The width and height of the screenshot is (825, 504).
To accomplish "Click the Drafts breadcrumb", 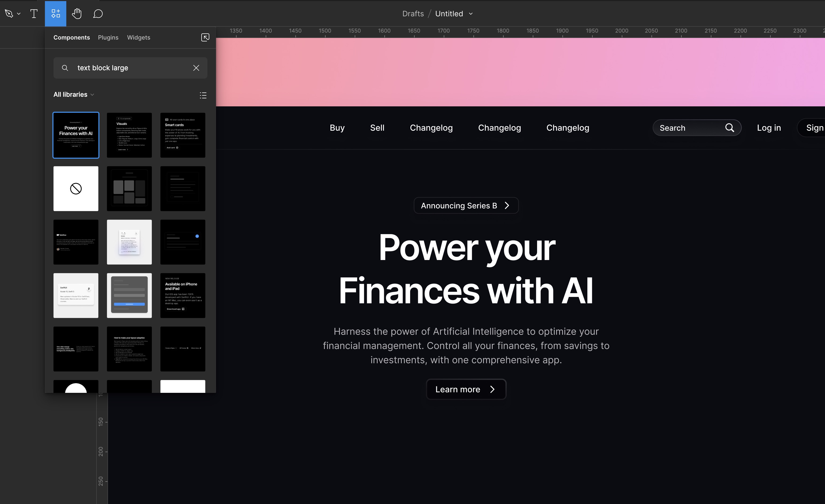I will click(x=413, y=13).
